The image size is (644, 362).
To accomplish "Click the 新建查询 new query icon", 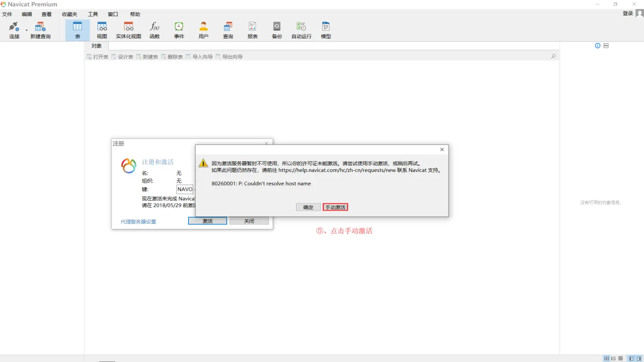I will click(x=40, y=30).
